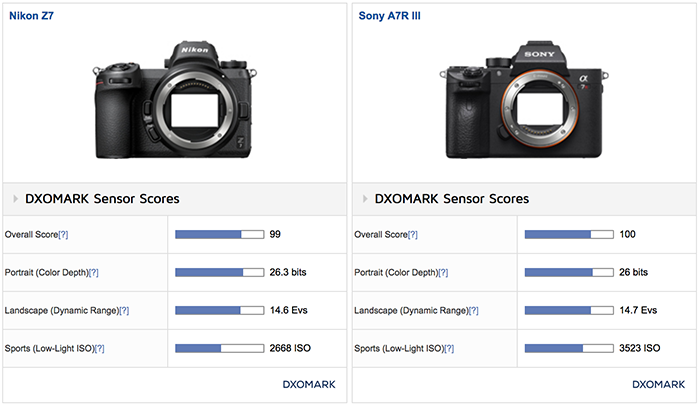Open the Sony A7R III title link
This screenshot has width=700, height=408.
(x=389, y=16)
